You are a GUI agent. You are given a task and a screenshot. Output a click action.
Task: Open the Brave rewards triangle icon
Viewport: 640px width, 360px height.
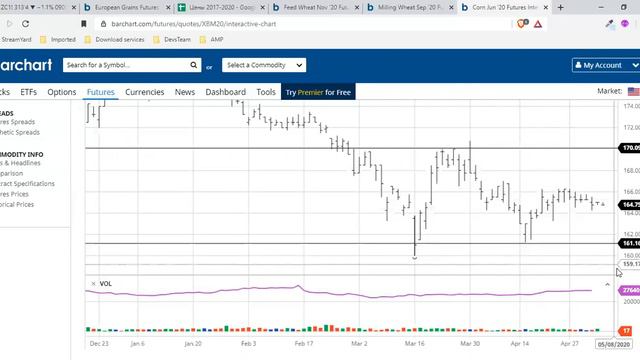click(538, 24)
